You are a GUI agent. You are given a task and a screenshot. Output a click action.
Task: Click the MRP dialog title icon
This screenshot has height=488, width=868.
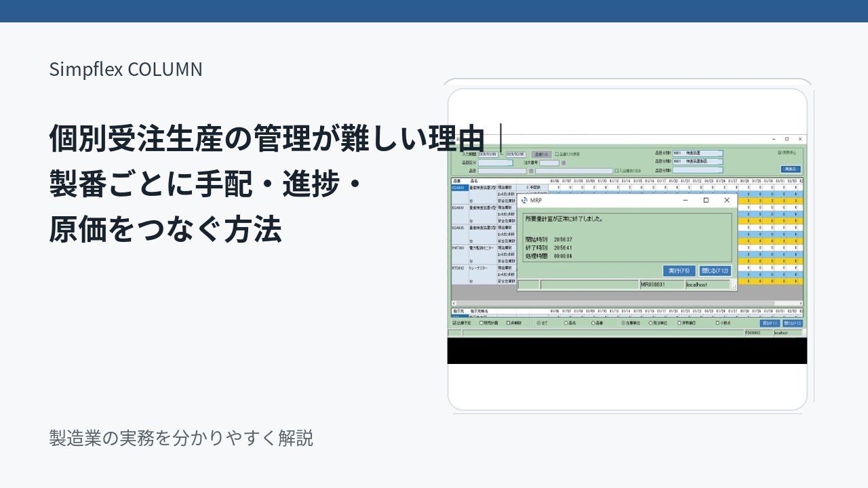pyautogui.click(x=524, y=201)
